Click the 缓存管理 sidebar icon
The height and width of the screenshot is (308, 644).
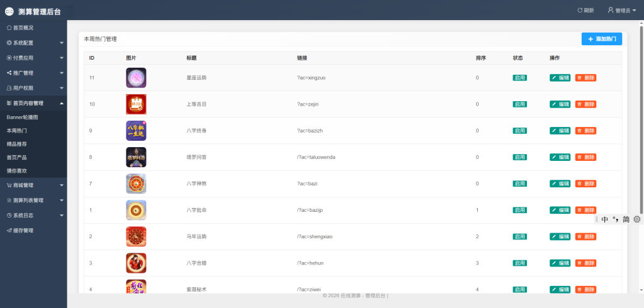[9, 231]
